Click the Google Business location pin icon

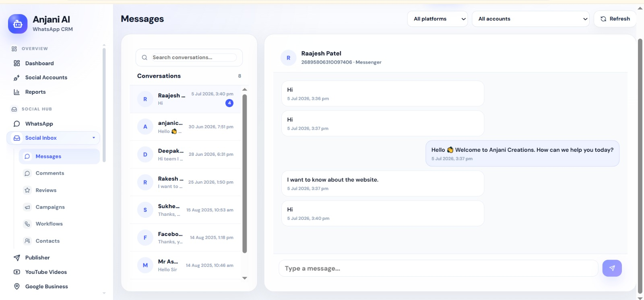click(17, 287)
